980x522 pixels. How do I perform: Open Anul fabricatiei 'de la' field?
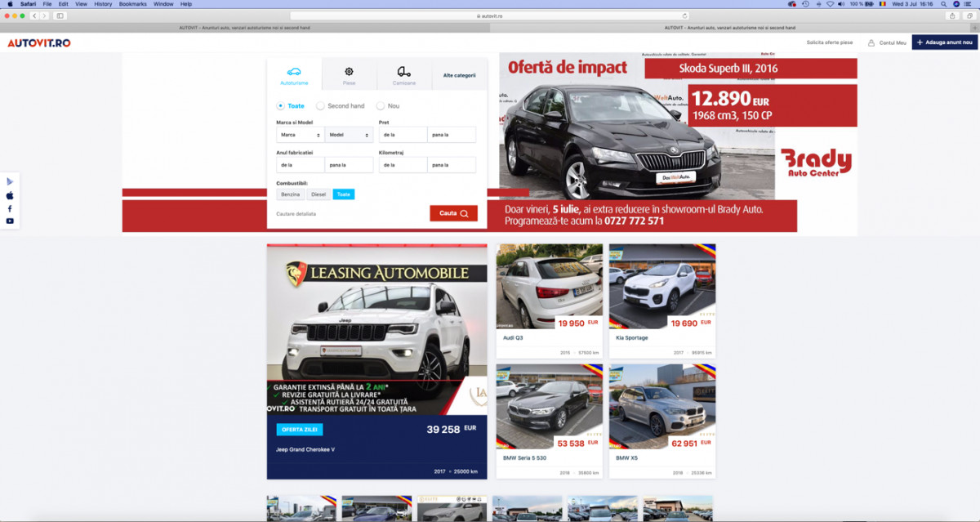click(301, 165)
